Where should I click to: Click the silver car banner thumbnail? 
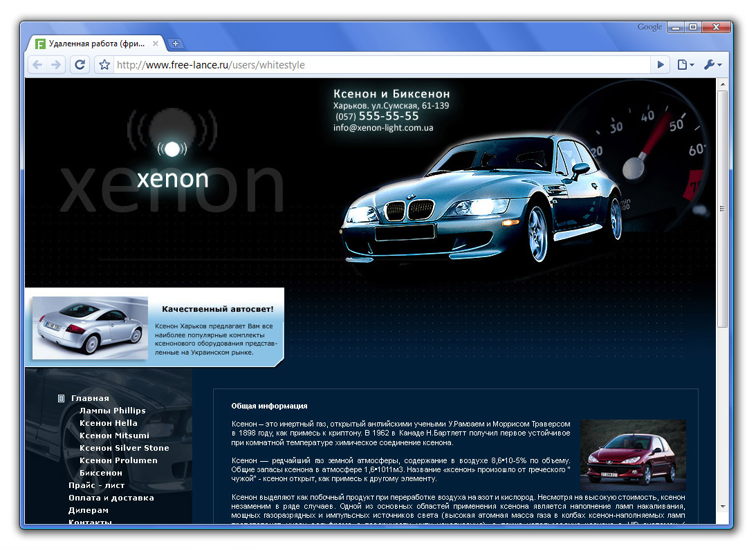click(x=90, y=328)
